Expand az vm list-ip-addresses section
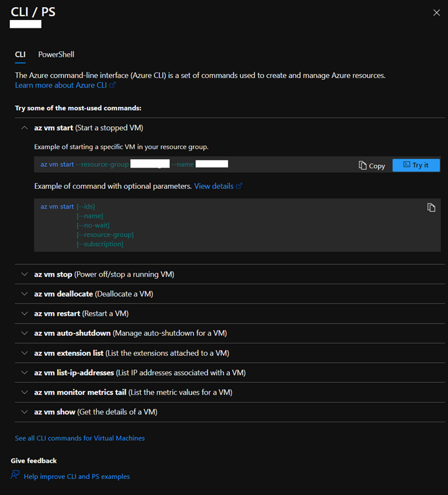The width and height of the screenshot is (448, 495). tap(230, 373)
